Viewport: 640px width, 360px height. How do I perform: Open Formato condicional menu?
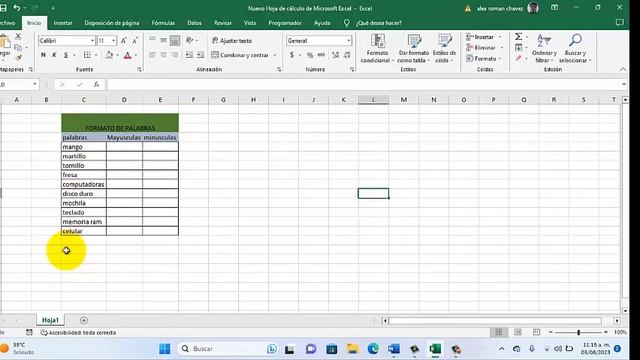tap(377, 49)
